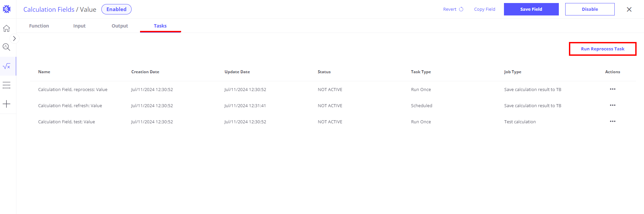Open the hamburger list menu icon
The height and width of the screenshot is (214, 644).
coord(6,85)
